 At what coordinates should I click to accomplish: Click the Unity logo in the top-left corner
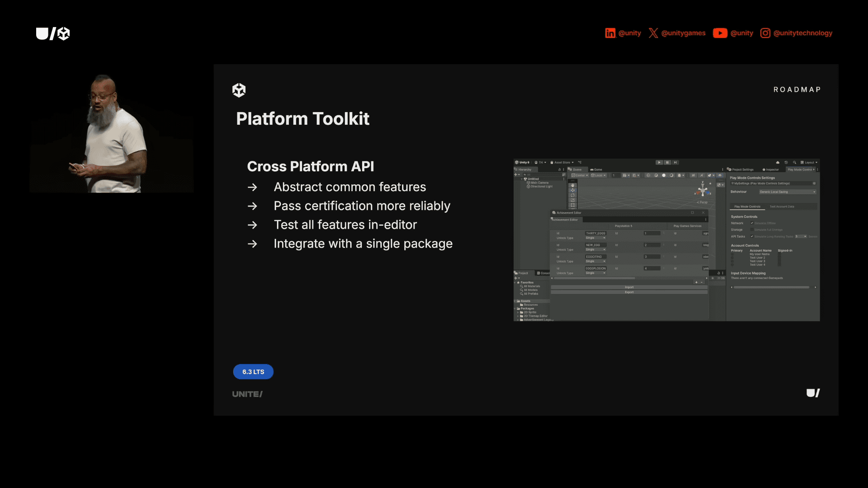(x=53, y=33)
